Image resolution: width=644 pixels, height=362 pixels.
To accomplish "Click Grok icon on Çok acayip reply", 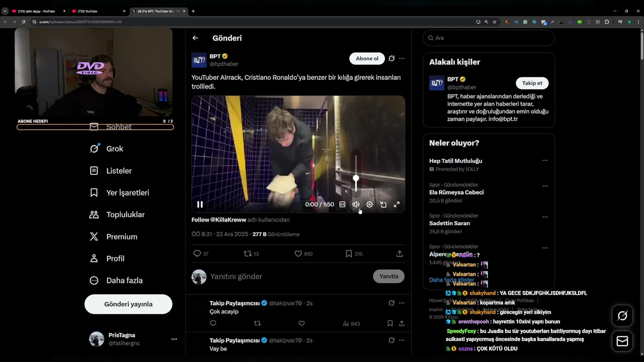I will (x=391, y=303).
